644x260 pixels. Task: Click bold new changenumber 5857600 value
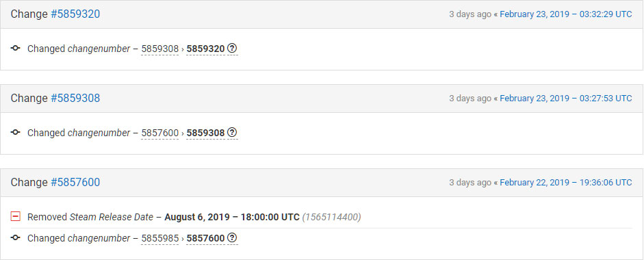[x=205, y=238]
